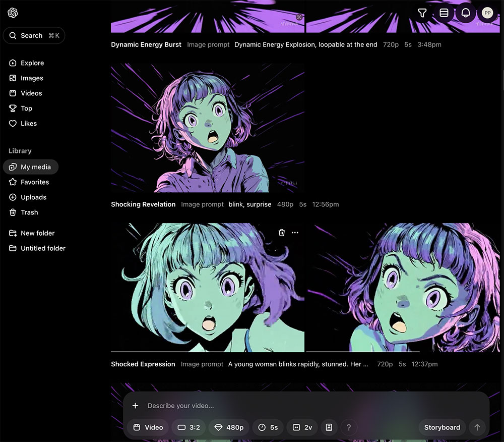Click the filter funnel icon

[x=422, y=13]
